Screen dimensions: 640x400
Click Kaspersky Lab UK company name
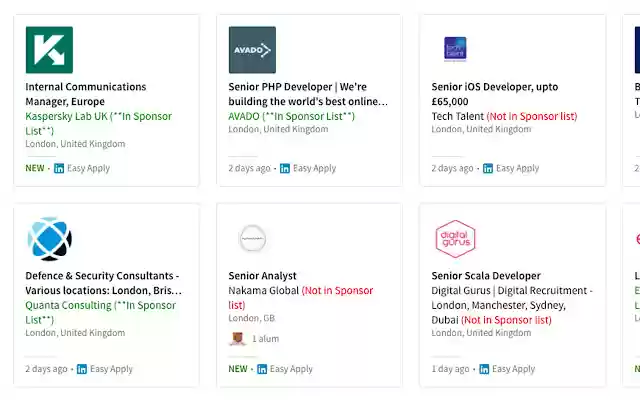[66, 116]
